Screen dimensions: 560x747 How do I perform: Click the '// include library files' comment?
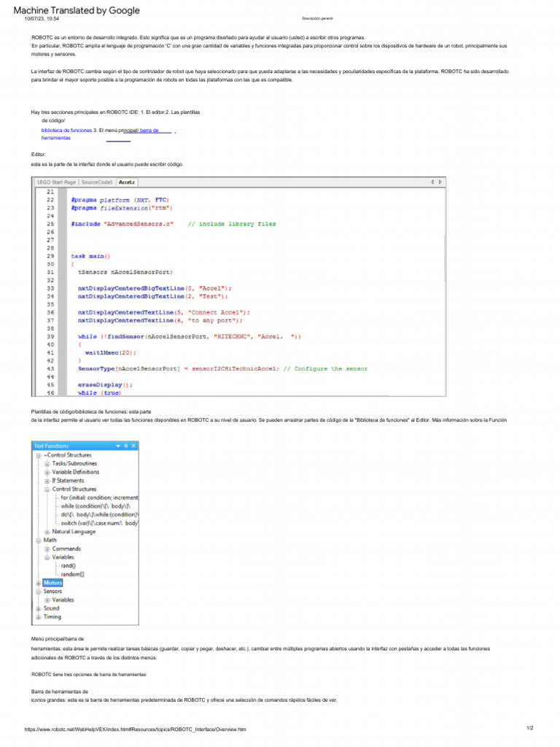[x=232, y=224]
